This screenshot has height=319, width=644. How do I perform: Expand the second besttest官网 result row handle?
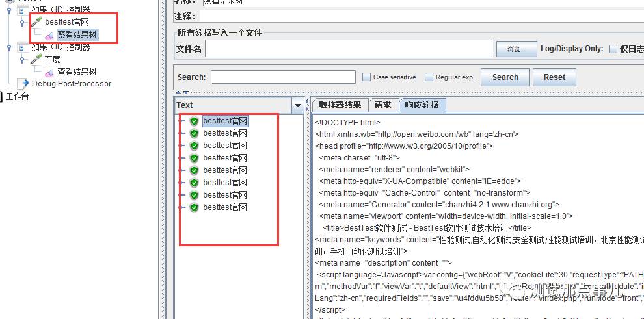click(181, 133)
